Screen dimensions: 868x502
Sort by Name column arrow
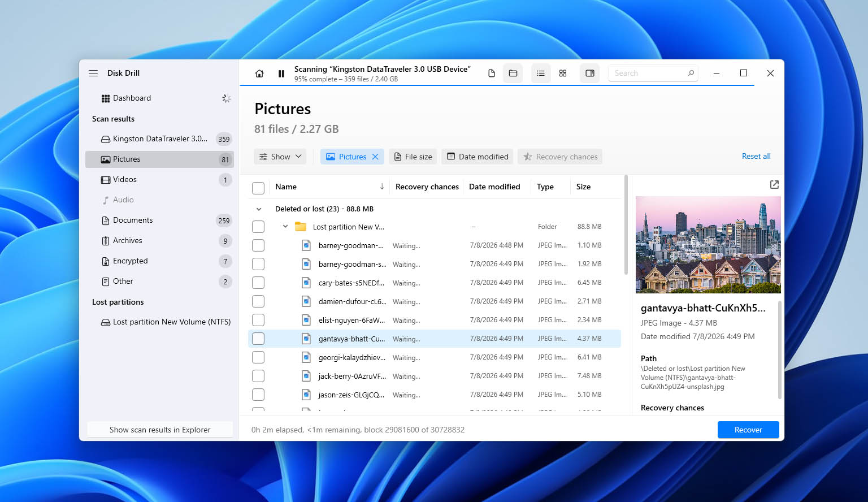pos(382,187)
